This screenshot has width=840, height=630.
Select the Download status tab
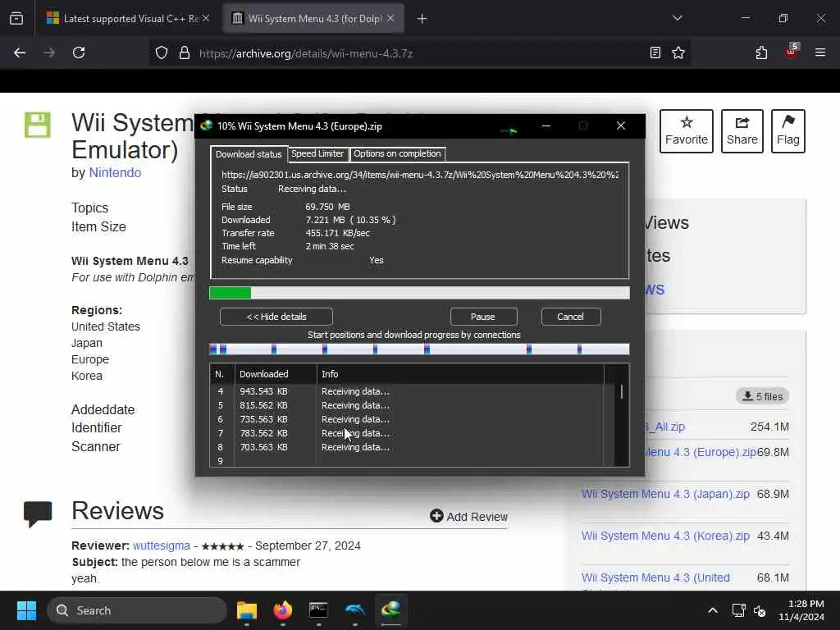249,154
